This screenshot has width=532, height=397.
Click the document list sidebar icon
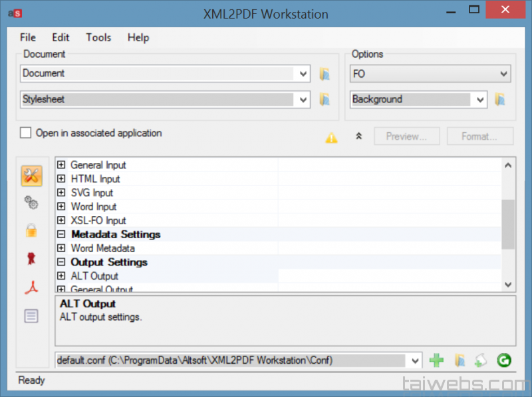click(31, 315)
